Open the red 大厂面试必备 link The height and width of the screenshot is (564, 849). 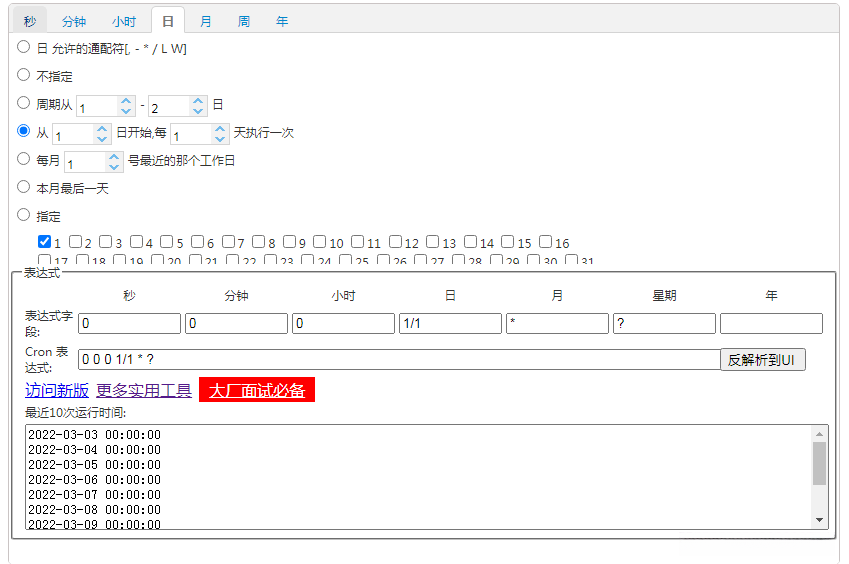[x=257, y=390]
